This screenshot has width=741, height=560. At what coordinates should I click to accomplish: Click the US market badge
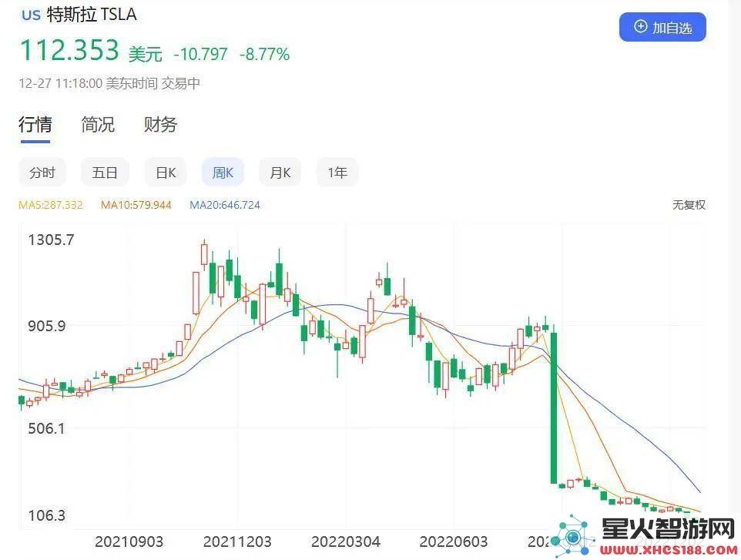point(31,15)
